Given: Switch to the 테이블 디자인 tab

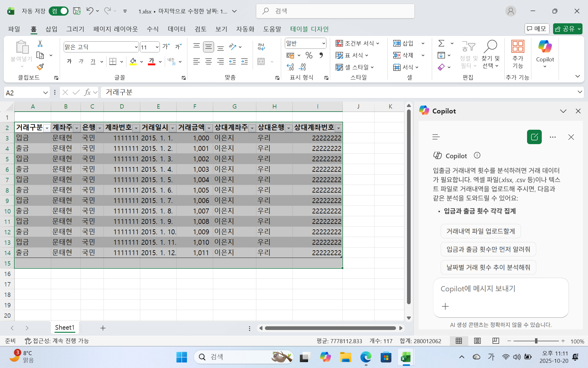Looking at the screenshot, I should click(x=309, y=29).
